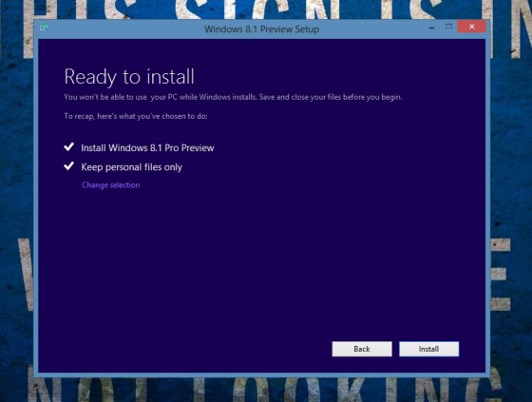Go back using the Back button

[x=362, y=349]
